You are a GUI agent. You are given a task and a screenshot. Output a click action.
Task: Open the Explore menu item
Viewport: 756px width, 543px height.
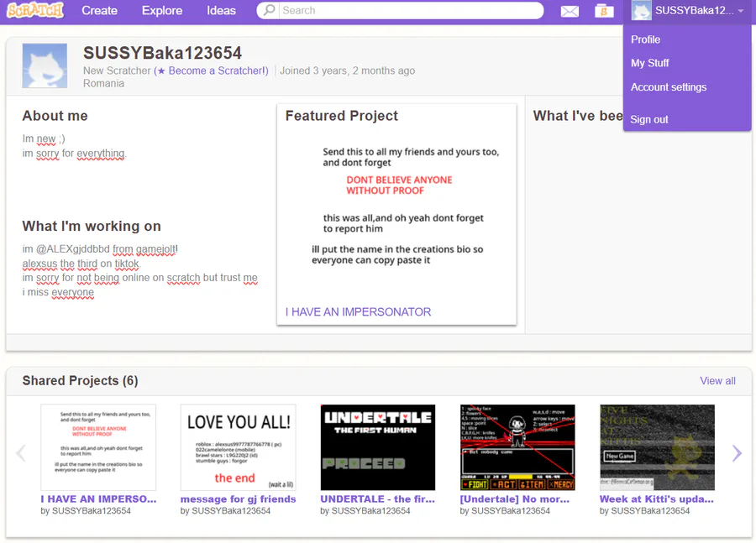pyautogui.click(x=162, y=11)
